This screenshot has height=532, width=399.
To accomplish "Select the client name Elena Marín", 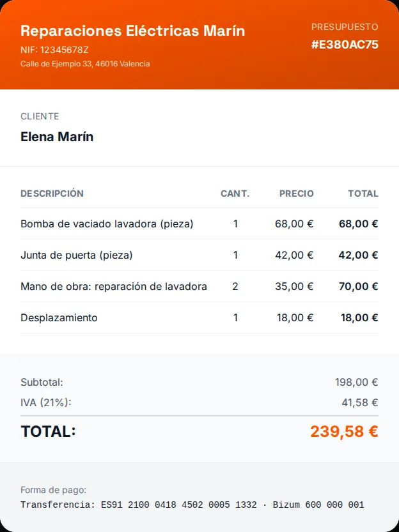I will click(57, 137).
